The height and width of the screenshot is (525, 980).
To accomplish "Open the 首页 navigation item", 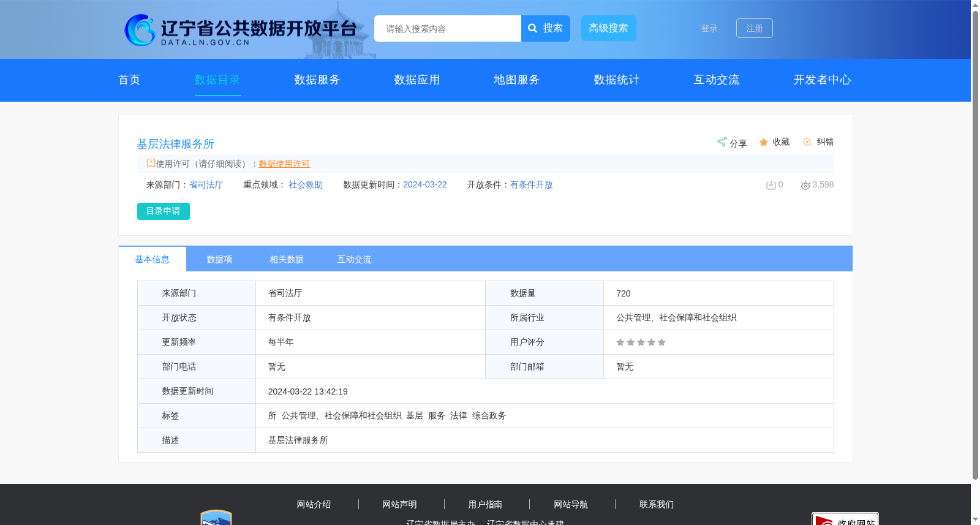I will pyautogui.click(x=129, y=80).
